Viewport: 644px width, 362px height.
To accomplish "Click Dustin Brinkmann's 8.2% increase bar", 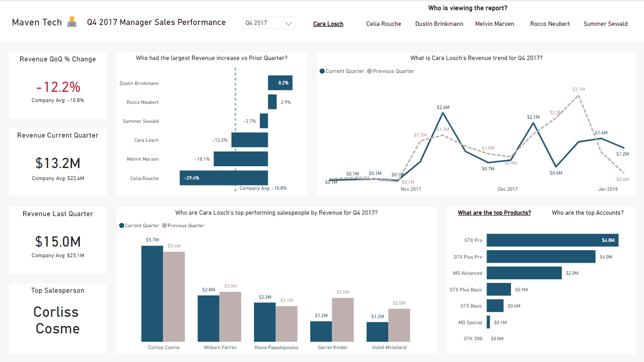I will 280,83.
